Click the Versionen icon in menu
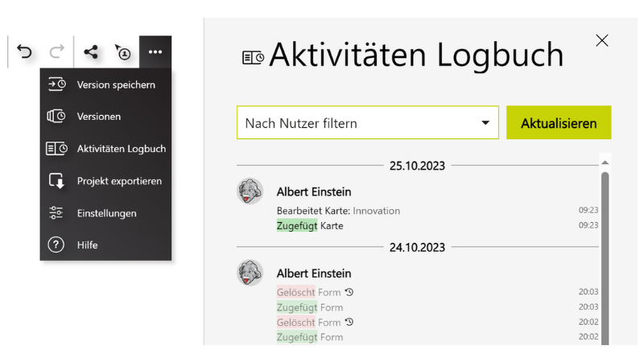Viewport: 644px width, 362px height. coord(56,116)
